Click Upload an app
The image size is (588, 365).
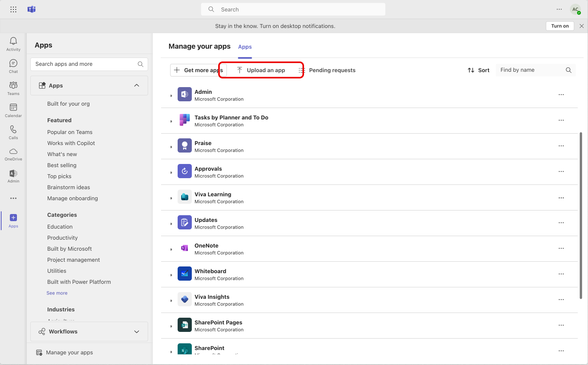261,70
